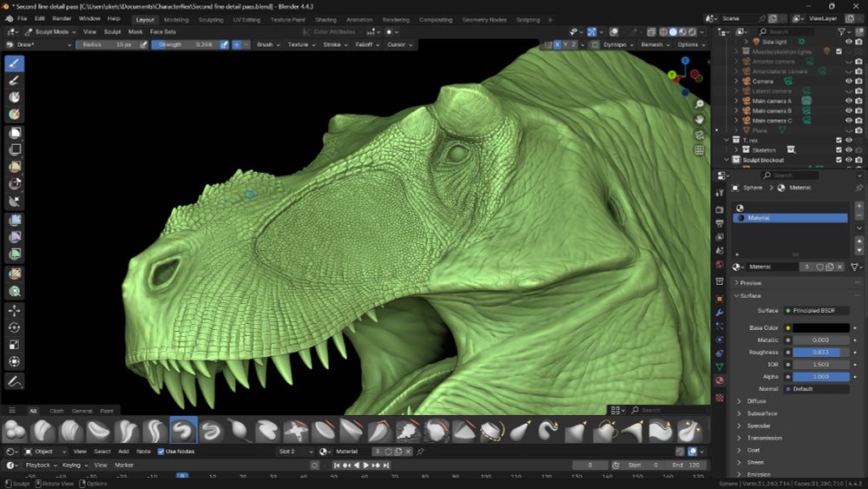Open the Material properties tab icon
This screenshot has height=489, width=868.
point(720,380)
